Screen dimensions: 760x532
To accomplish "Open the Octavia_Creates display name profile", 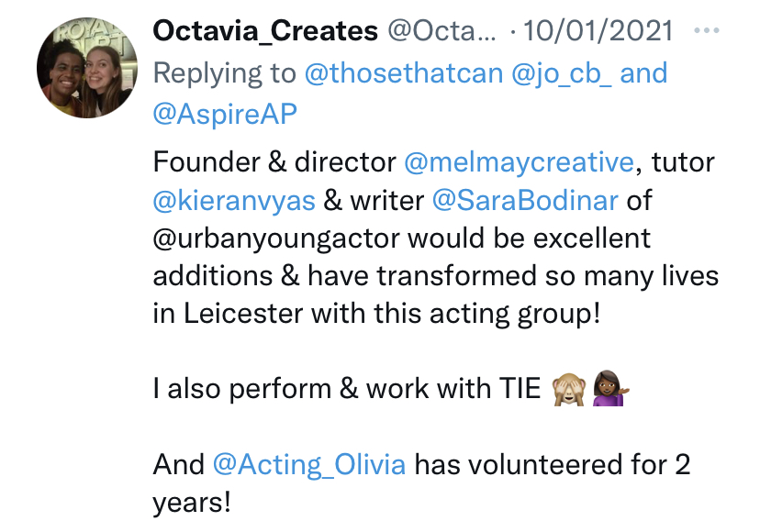I will 265,31.
